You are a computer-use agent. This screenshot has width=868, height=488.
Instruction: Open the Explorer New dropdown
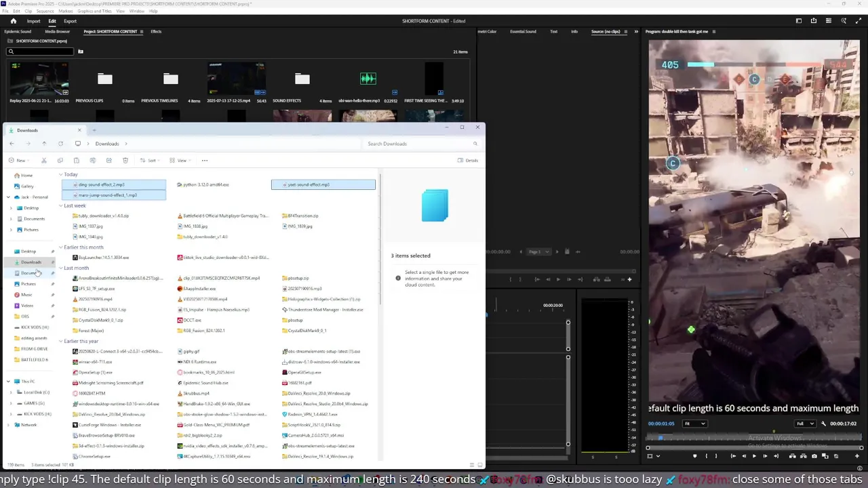(x=18, y=161)
